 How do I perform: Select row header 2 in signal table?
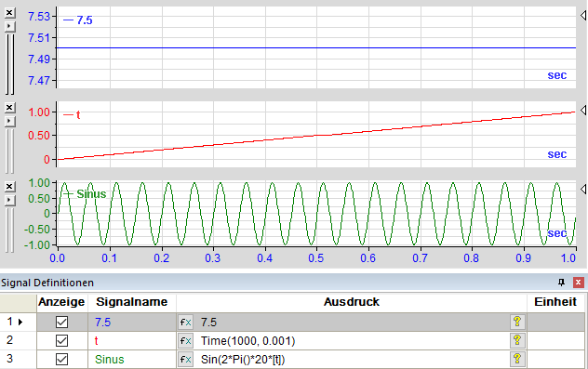pos(18,340)
